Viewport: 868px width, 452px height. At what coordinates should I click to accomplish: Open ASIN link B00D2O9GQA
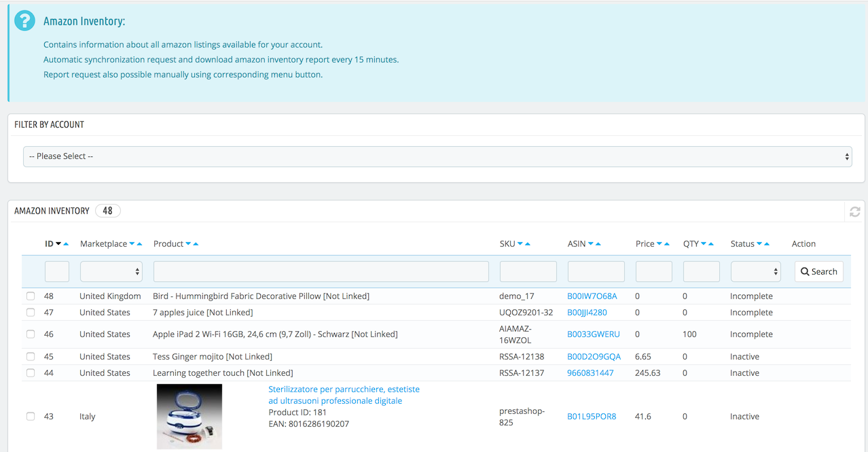point(594,357)
